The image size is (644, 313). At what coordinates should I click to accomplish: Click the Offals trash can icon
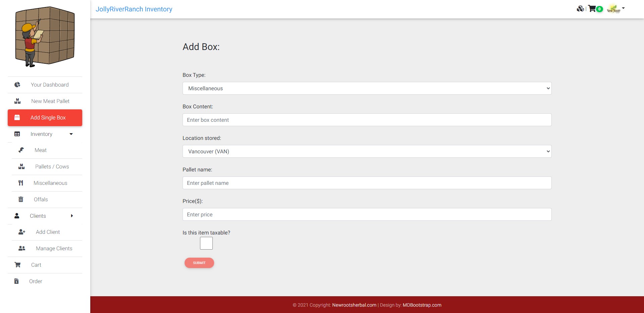pyautogui.click(x=21, y=199)
